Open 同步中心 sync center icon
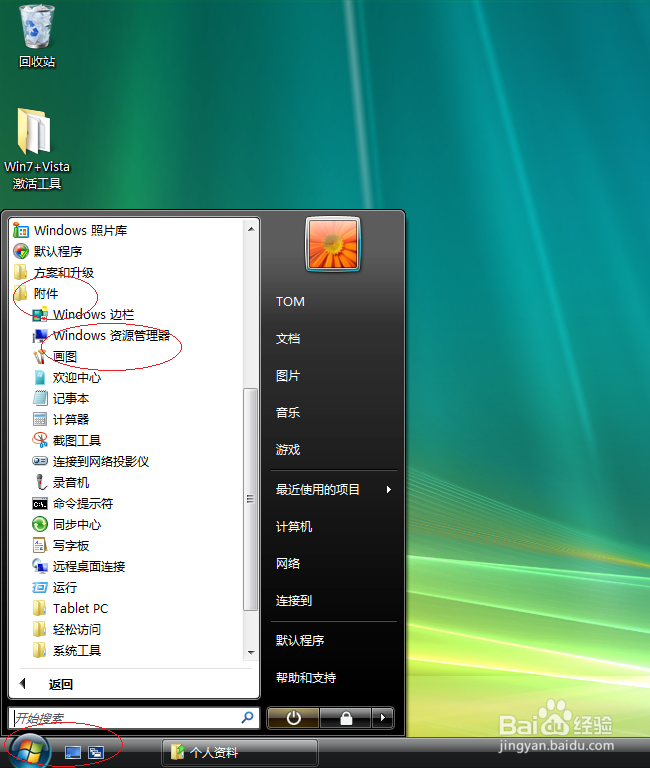This screenshot has width=650, height=768. coord(40,525)
